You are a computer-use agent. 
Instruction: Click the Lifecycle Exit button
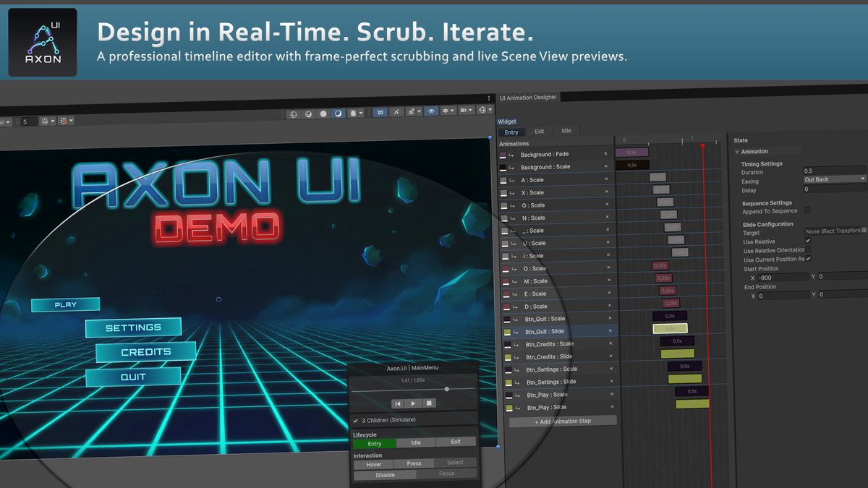pos(456,442)
